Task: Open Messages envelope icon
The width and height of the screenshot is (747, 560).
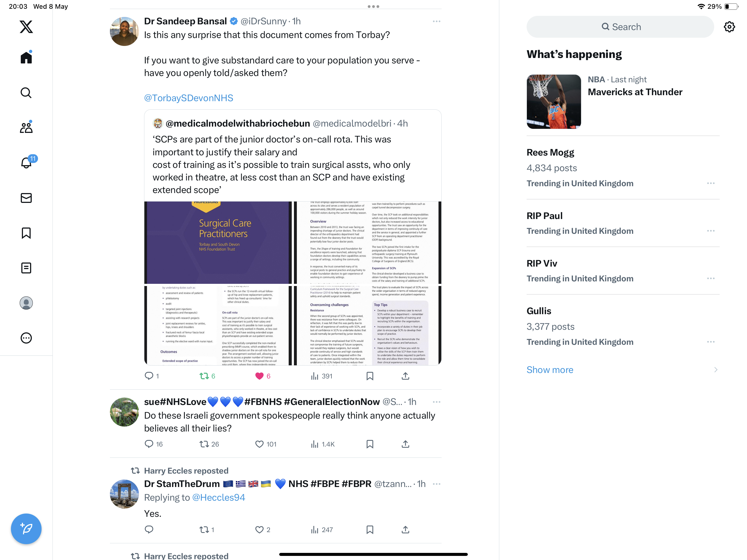Action: [26, 198]
